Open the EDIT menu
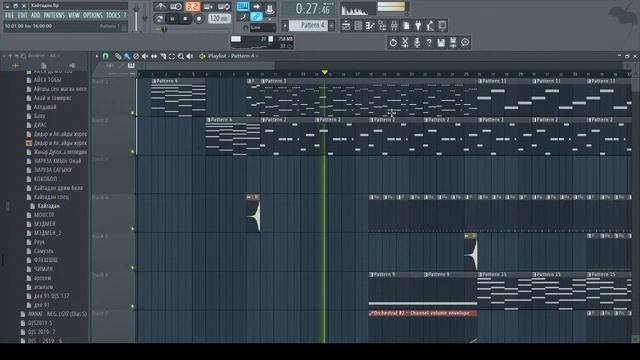 (22, 15)
